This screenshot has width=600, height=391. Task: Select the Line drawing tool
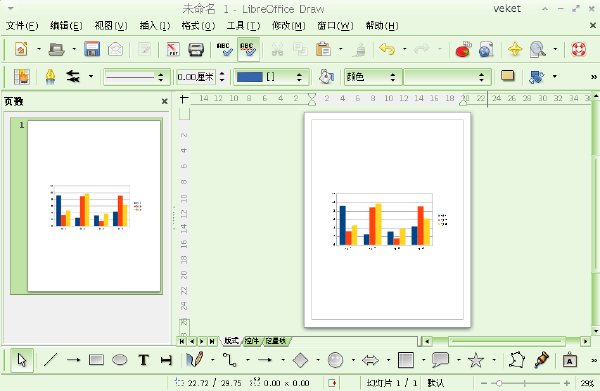pyautogui.click(x=51, y=360)
